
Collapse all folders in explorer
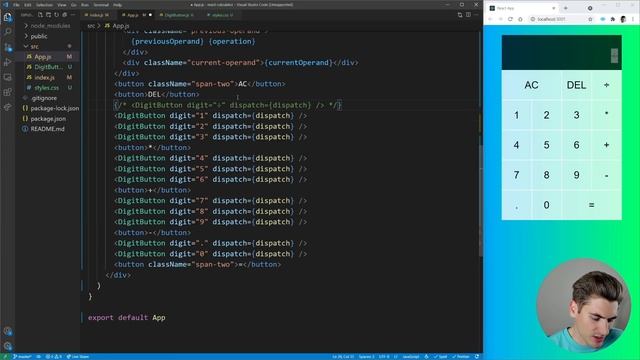[64, 15]
